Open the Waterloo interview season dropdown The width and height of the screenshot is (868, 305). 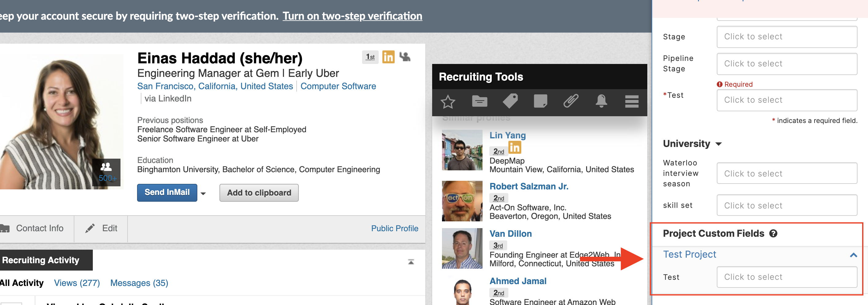[x=787, y=173]
